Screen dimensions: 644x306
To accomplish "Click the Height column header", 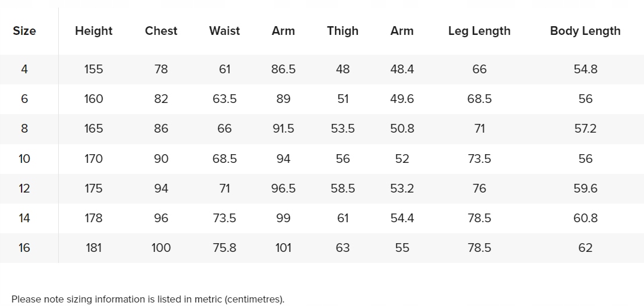I will 94,31.
